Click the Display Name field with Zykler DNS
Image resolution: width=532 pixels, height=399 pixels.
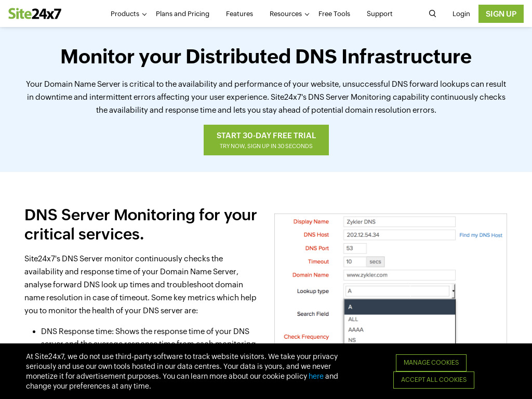pyautogui.click(x=399, y=221)
